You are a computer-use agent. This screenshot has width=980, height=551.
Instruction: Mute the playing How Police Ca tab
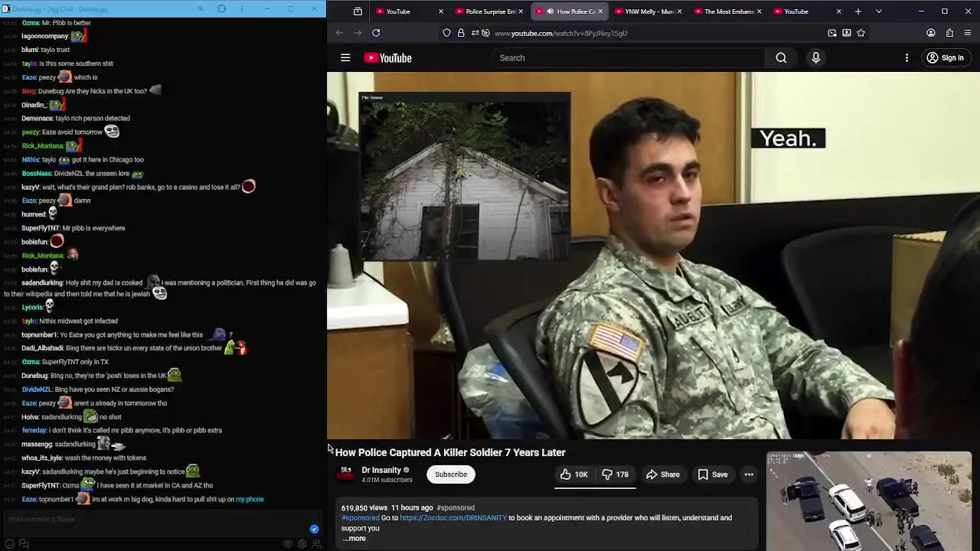[550, 11]
